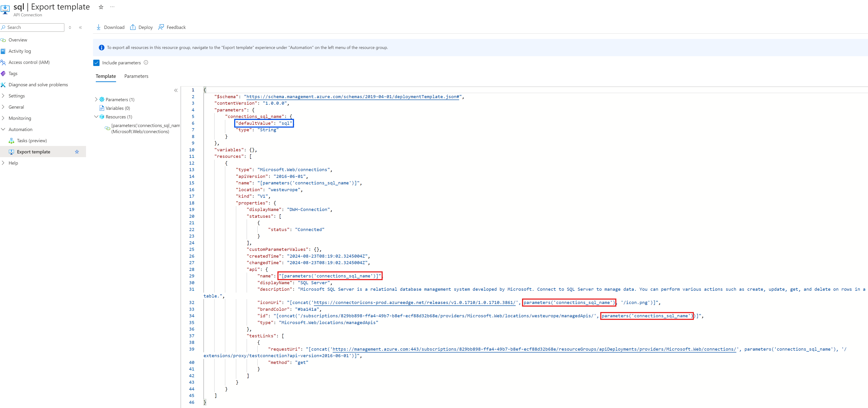Expand the Settings menu group
The width and height of the screenshot is (868, 408).
3,96
